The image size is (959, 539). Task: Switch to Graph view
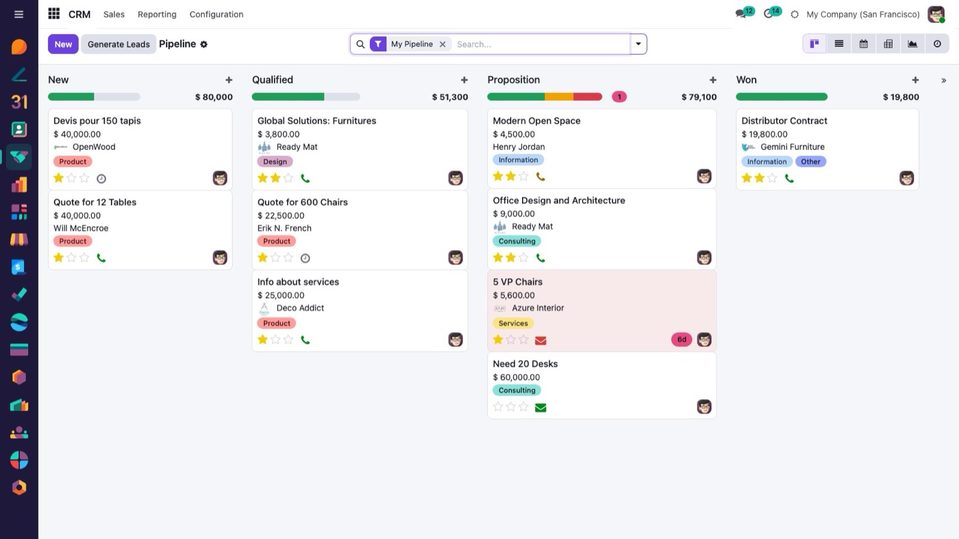[913, 44]
